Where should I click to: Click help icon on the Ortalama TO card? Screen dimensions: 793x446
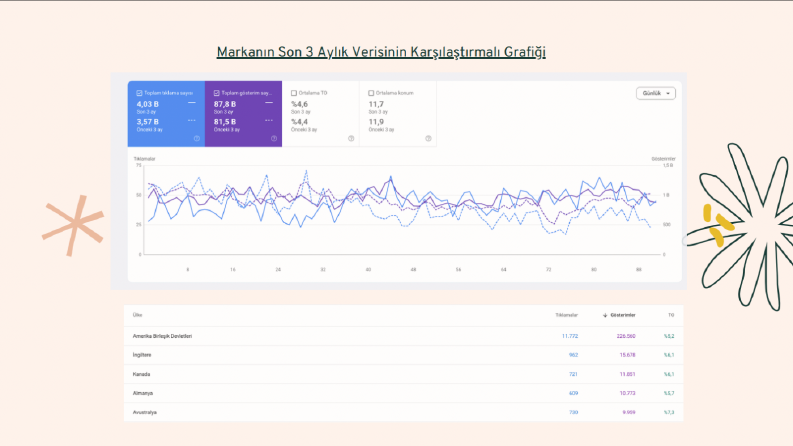coord(351,139)
